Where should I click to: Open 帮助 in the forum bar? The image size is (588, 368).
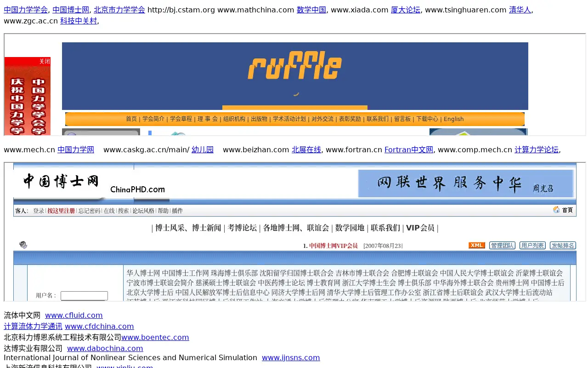coord(163,211)
